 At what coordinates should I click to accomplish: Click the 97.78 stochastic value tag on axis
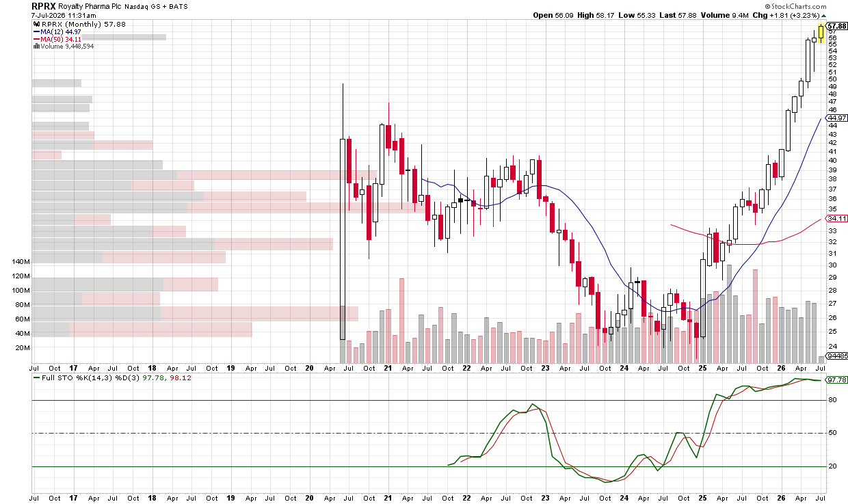point(837,380)
